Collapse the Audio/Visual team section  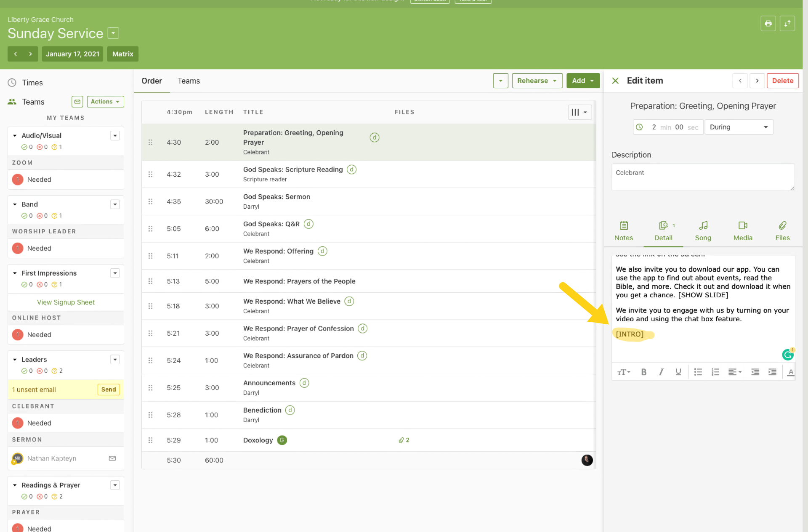pos(15,135)
